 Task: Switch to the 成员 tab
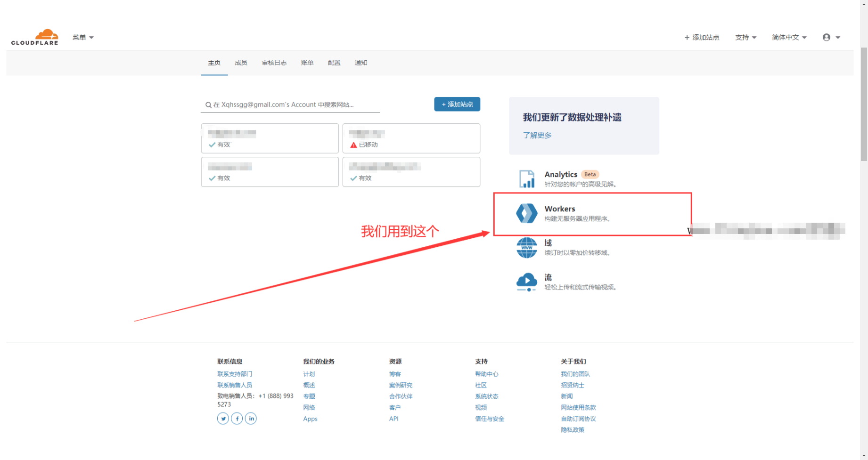[x=241, y=63]
